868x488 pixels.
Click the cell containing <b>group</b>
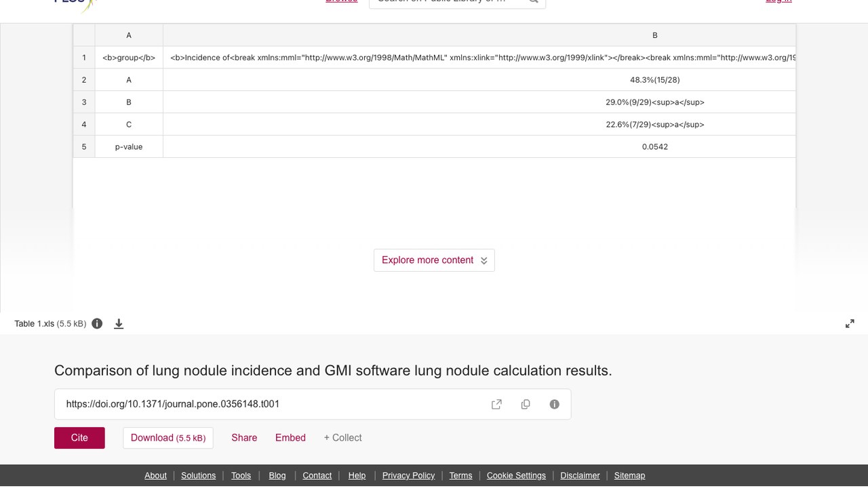click(129, 58)
